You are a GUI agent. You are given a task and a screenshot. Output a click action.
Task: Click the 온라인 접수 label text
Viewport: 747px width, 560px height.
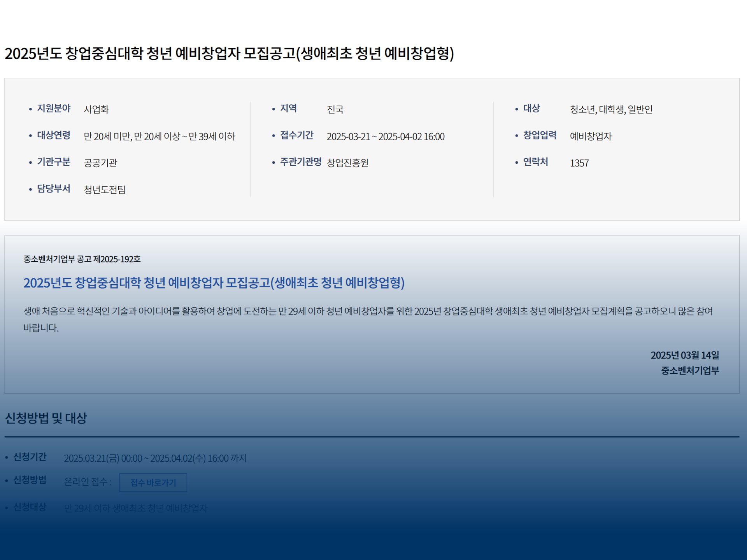tap(88, 482)
